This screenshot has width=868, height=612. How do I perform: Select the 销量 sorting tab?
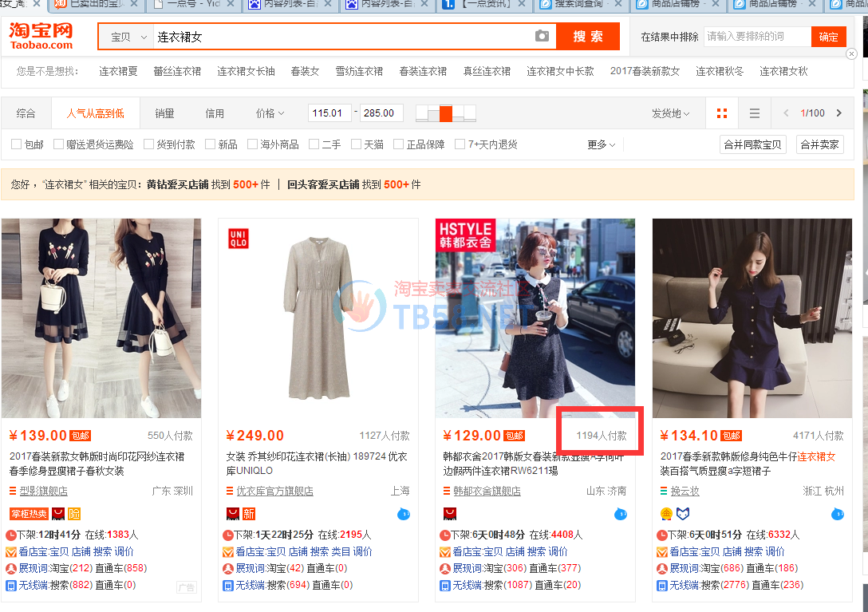pyautogui.click(x=164, y=113)
